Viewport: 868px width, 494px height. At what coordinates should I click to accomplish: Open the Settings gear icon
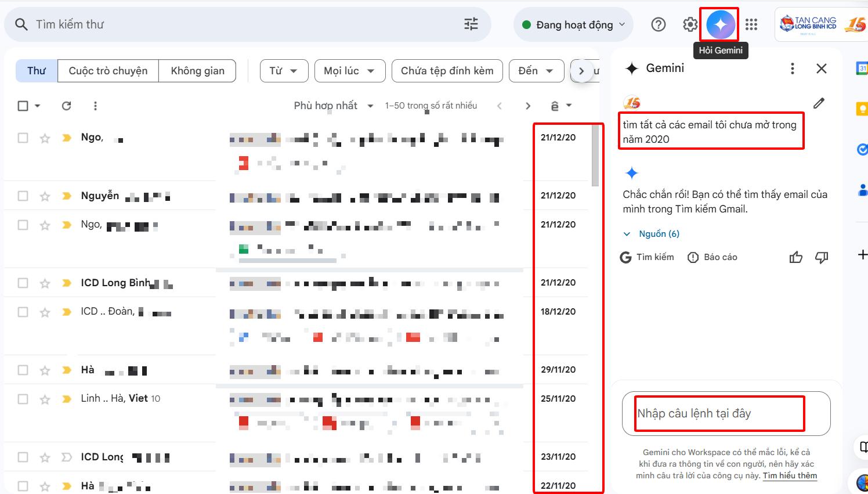[x=690, y=24]
